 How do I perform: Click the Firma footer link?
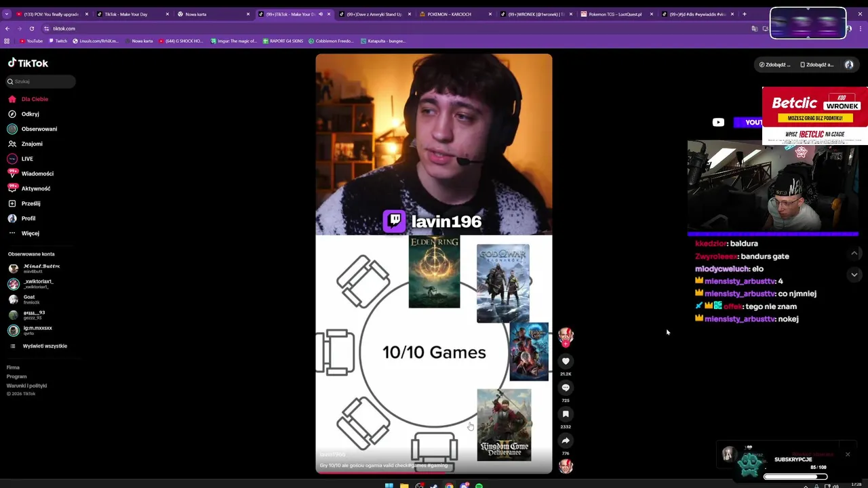point(13,367)
